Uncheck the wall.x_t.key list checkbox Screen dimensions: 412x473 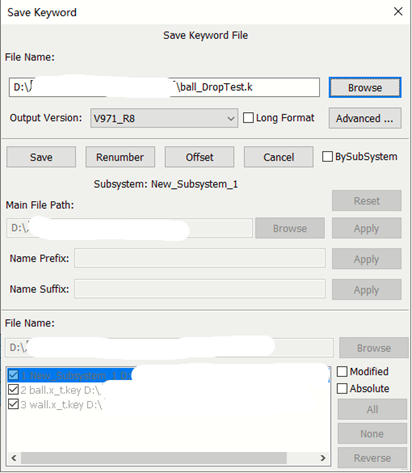coord(13,404)
